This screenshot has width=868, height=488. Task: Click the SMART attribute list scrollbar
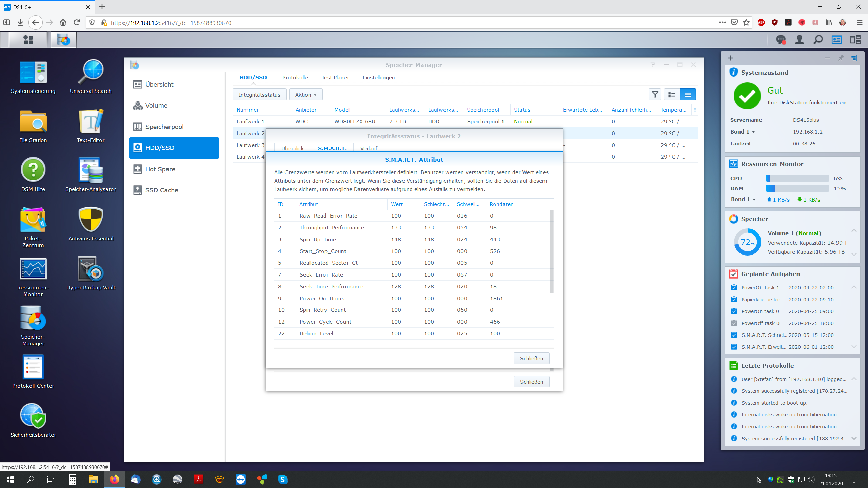(551, 251)
